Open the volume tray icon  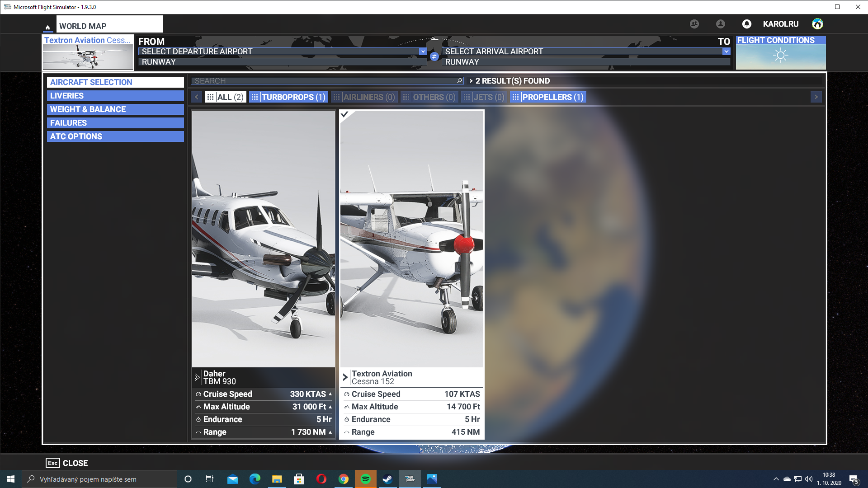809,479
